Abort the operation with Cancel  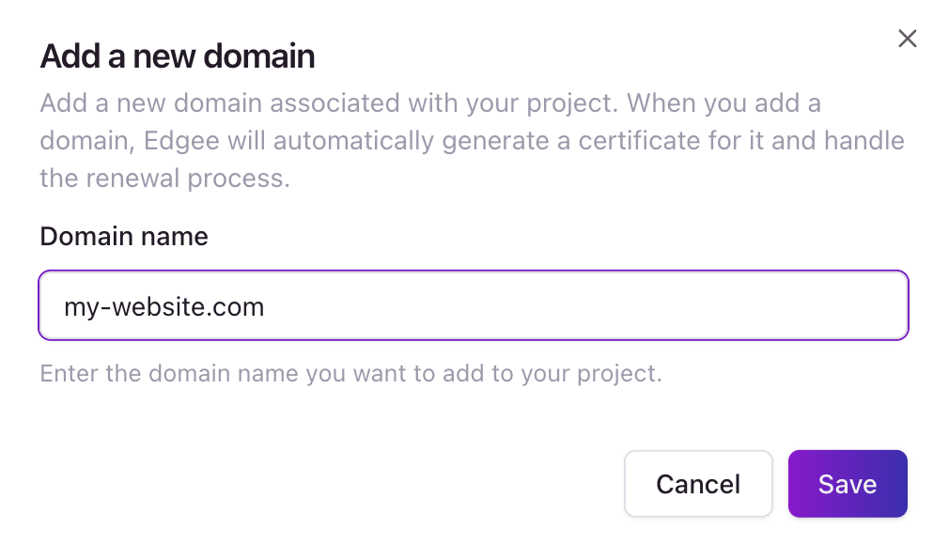point(698,483)
